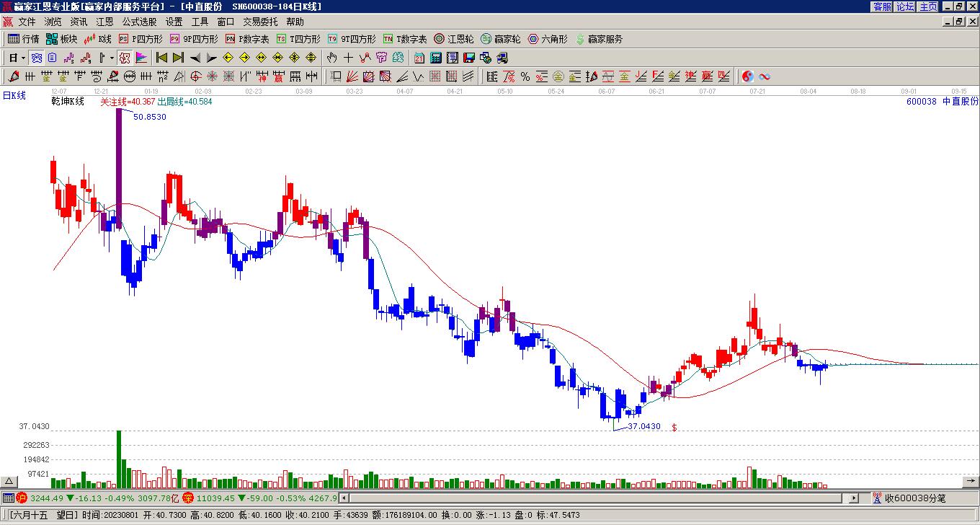Click the 深 Shenzhen index badge

tap(188, 498)
